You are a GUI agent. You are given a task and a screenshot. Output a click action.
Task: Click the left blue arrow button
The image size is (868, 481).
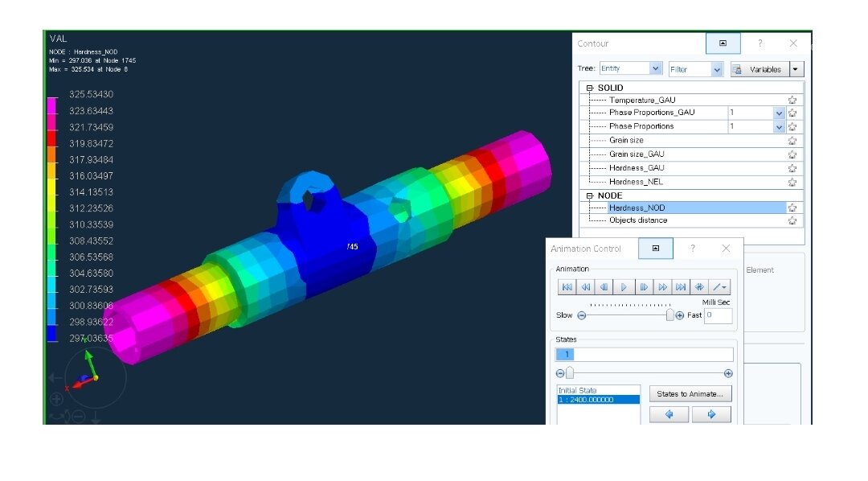669,414
